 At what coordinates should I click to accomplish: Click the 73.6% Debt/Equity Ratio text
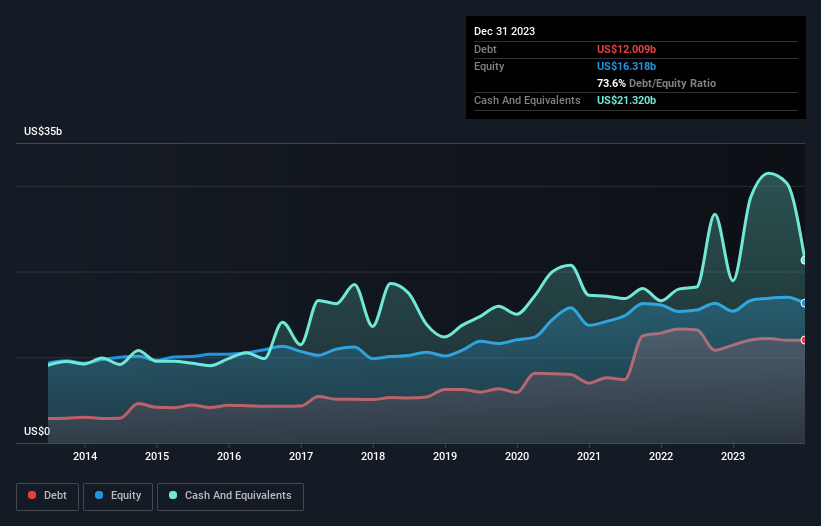click(x=656, y=83)
